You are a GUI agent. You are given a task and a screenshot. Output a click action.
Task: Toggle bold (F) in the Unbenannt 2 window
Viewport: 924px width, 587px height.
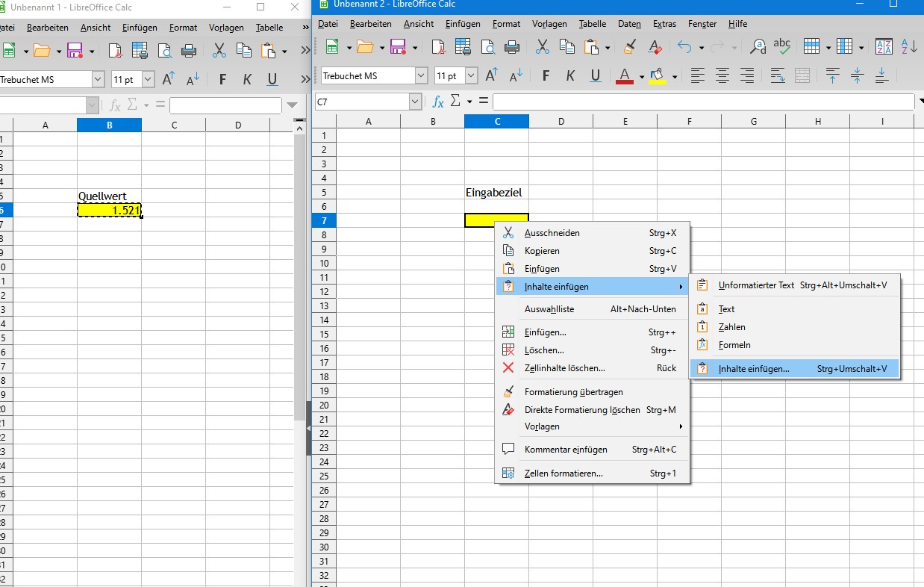point(546,75)
